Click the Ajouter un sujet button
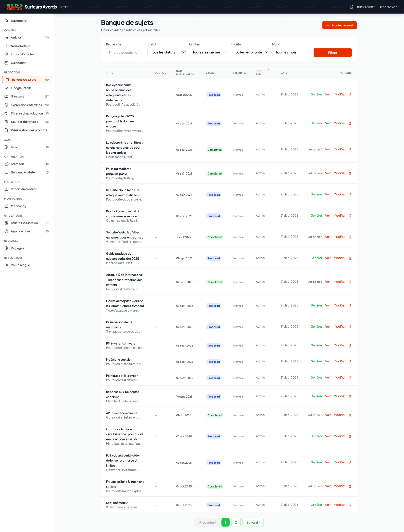The width and height of the screenshot is (404, 532). tap(339, 25)
